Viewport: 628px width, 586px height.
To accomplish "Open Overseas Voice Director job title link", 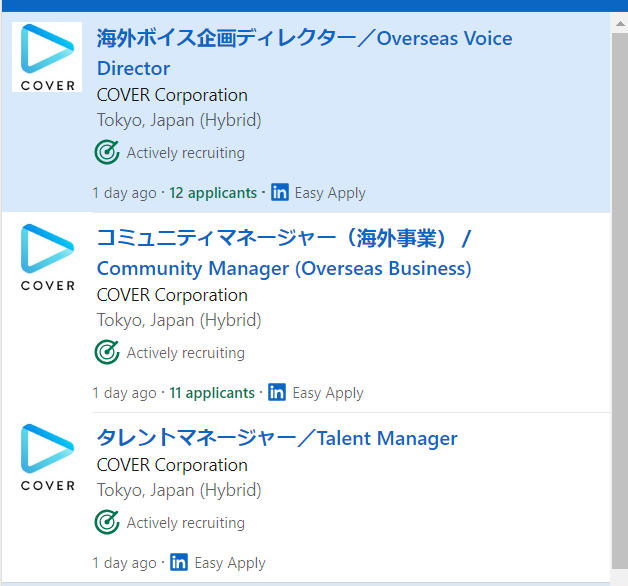I will tap(304, 53).
